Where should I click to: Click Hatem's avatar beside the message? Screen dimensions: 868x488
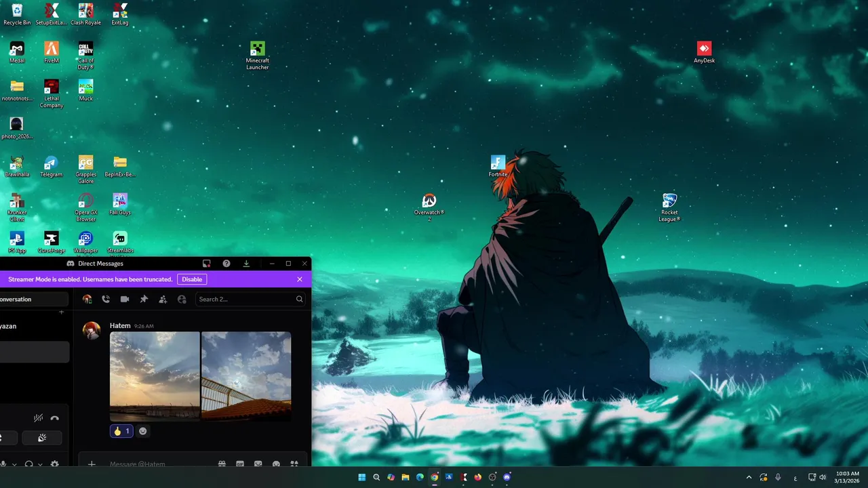[92, 330]
